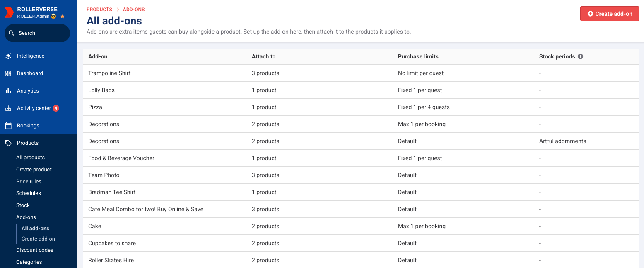The height and width of the screenshot is (268, 644).
Task: Click the Artful adornments stock period cell
Action: point(562,141)
